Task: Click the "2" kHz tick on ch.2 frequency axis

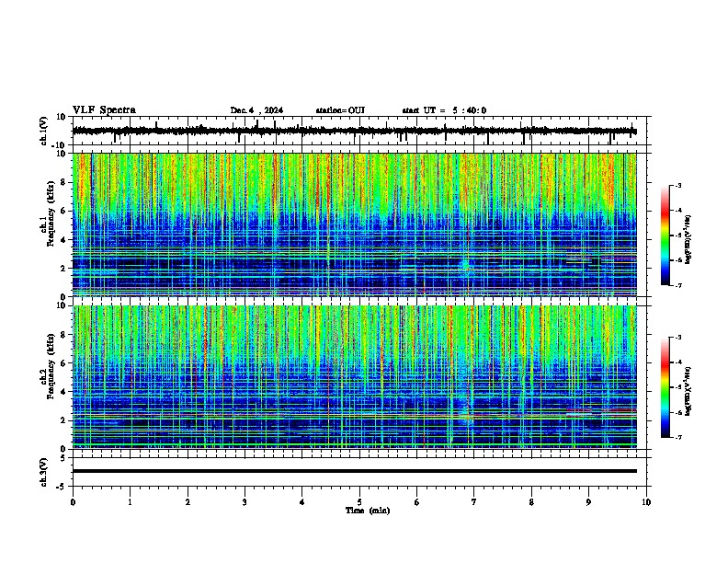Action: pos(63,420)
